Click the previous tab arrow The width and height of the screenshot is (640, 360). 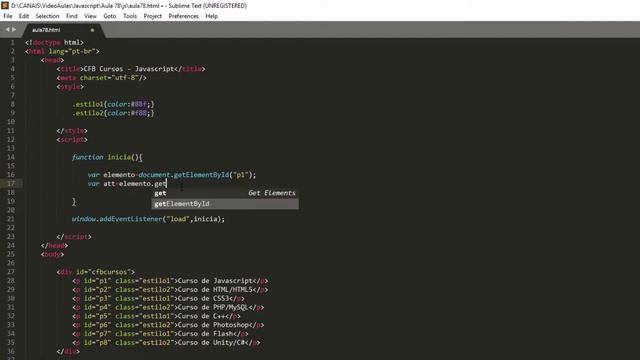click(7, 29)
